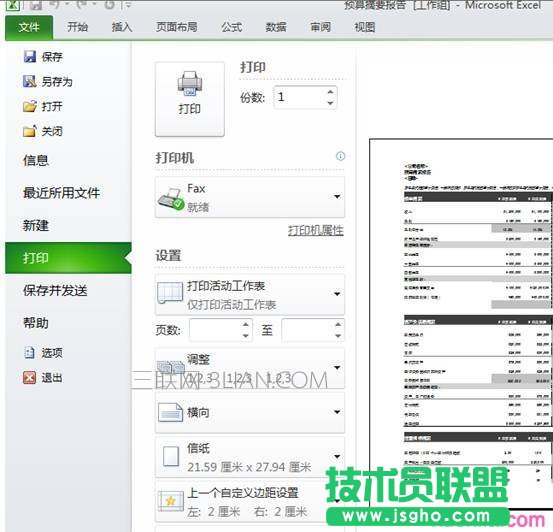Click the Excel logo in title bar
The image size is (553, 532).
[x=13, y=5]
